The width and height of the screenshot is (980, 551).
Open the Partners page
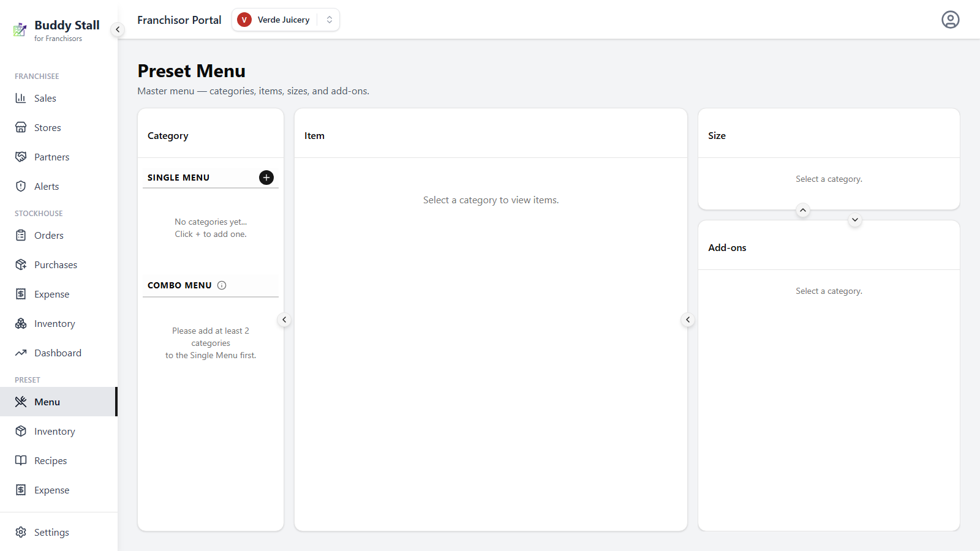[59, 157]
